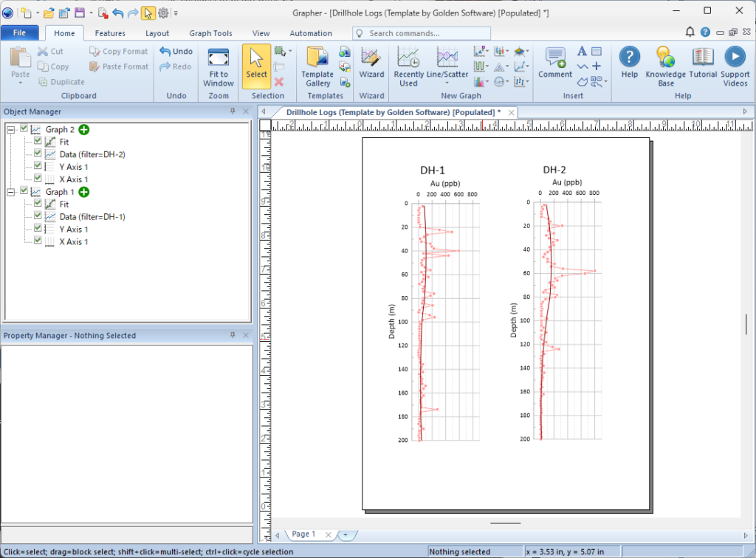Insert a Comment
756x558 pixels.
click(x=555, y=65)
